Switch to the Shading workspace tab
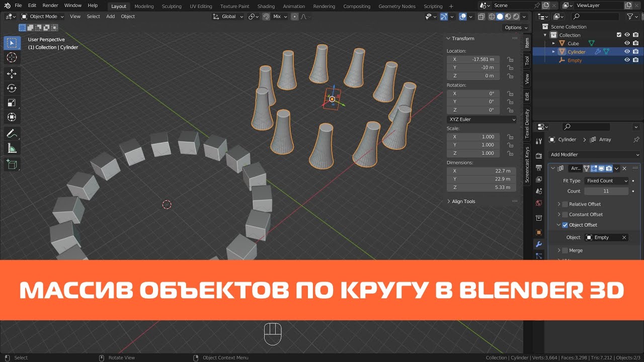The image size is (644, 362). tap(266, 6)
